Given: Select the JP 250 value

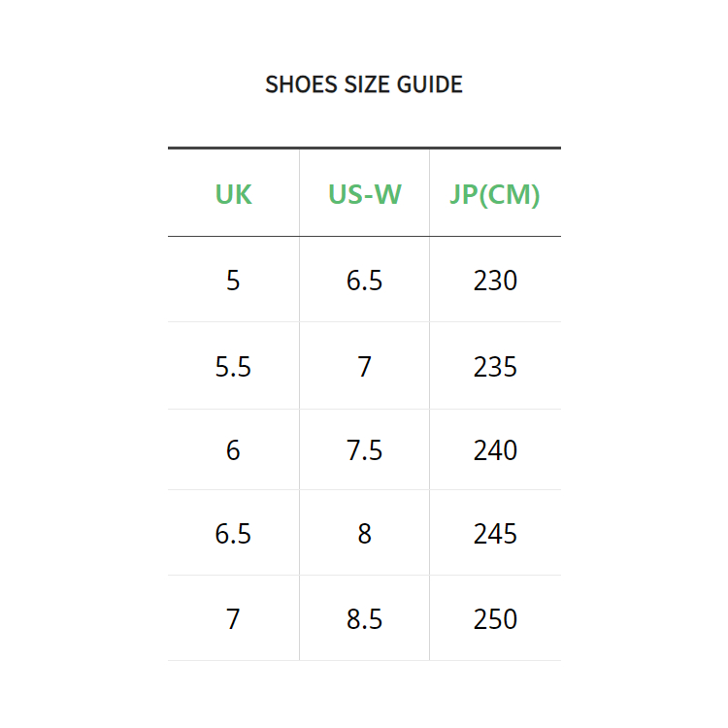Looking at the screenshot, I should (495, 619).
